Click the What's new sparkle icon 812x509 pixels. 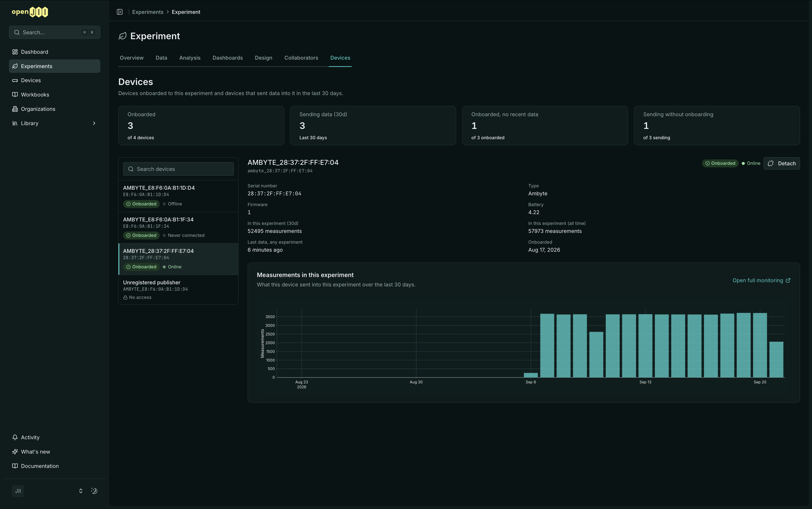point(15,452)
